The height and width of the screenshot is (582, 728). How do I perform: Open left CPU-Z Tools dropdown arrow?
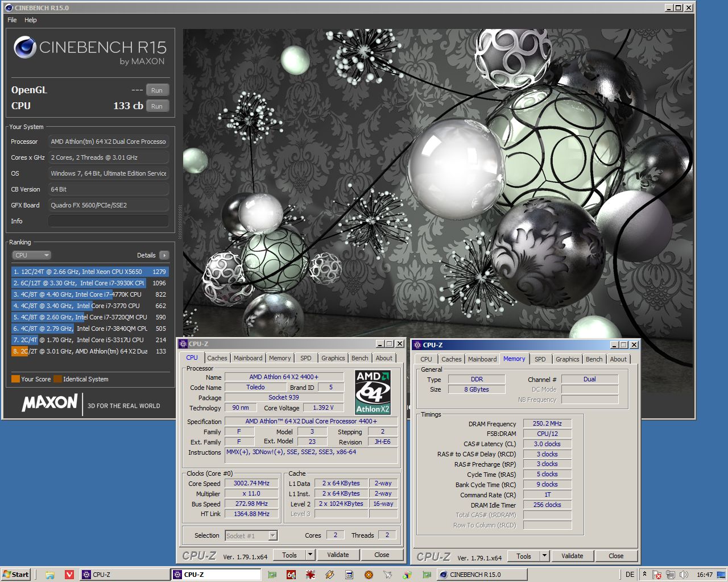click(x=310, y=555)
